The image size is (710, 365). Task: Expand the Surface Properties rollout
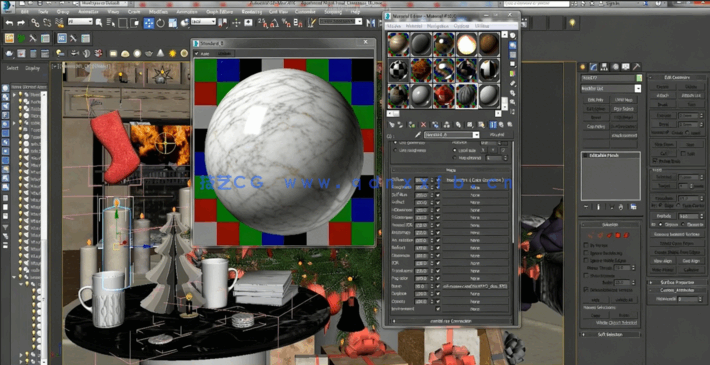tap(677, 282)
